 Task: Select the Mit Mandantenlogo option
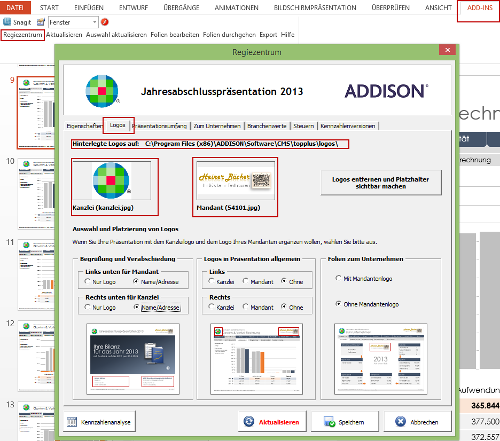(338, 278)
